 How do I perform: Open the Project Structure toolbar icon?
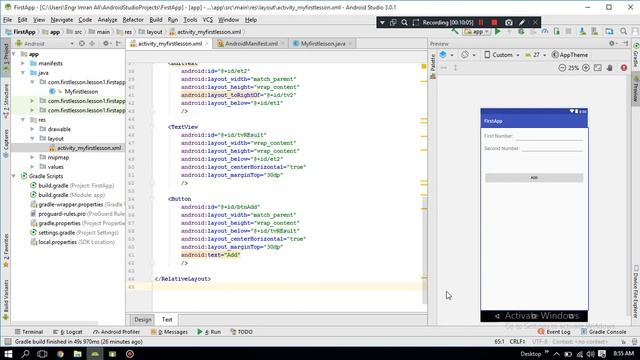pos(609,32)
